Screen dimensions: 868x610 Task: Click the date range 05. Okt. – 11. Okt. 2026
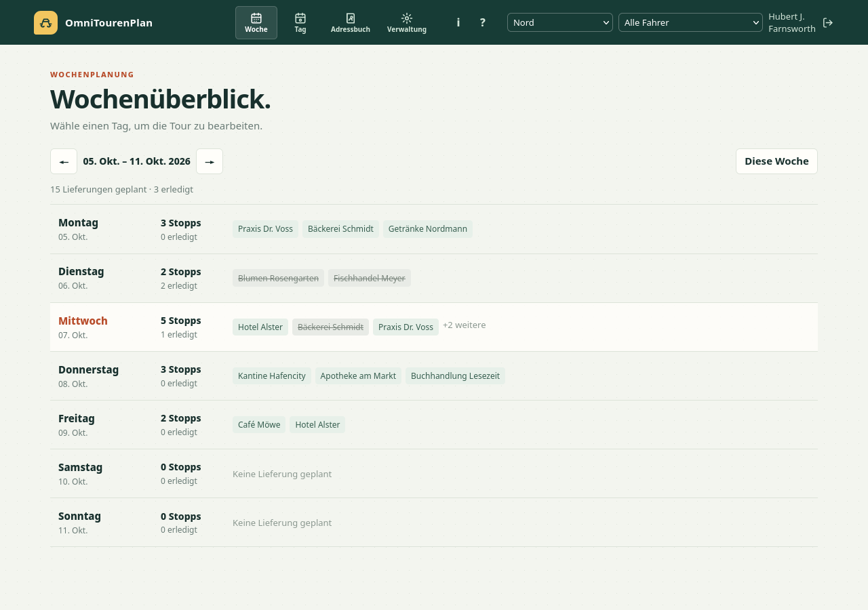[137, 161]
